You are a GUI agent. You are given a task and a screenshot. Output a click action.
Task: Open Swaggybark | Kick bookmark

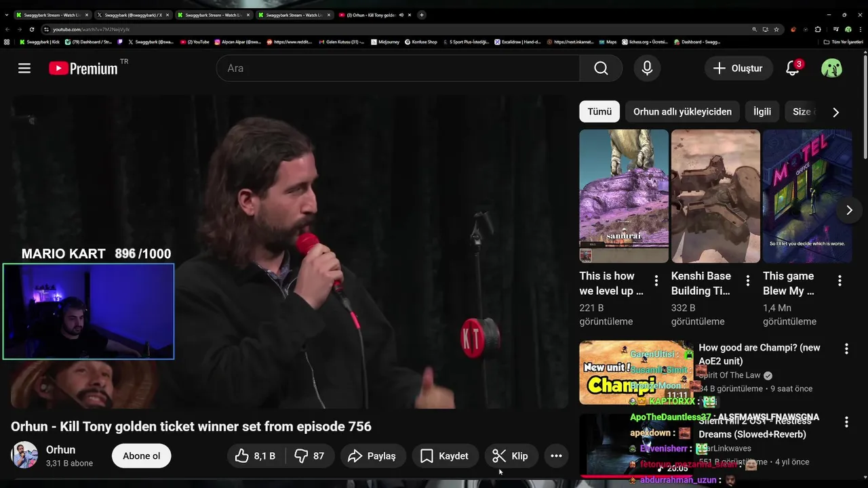pos(40,42)
